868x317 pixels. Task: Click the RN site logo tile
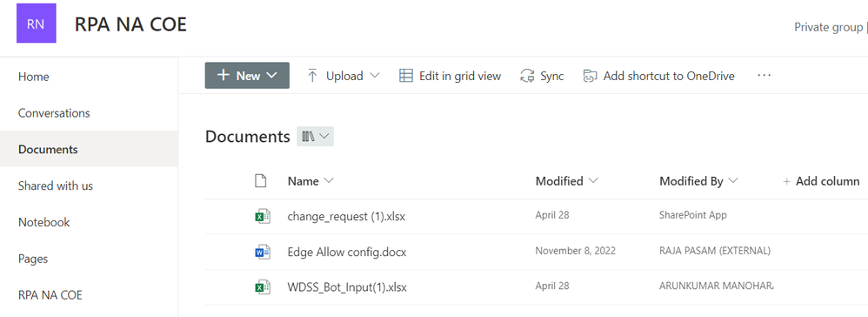pos(36,24)
